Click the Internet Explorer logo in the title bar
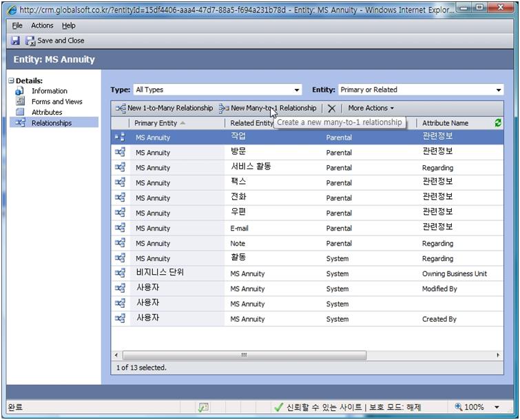This screenshot has height=420, width=520. 12,10
